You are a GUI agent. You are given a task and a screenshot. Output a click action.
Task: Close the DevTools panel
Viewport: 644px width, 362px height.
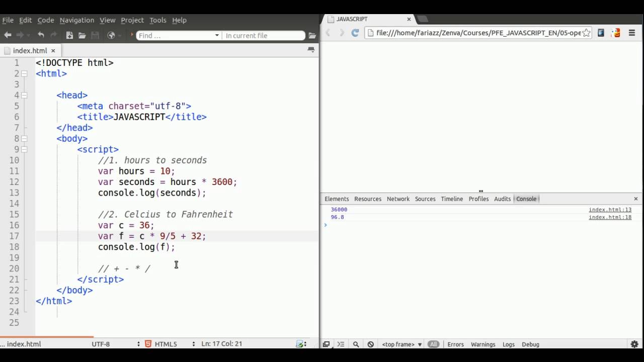tap(635, 199)
